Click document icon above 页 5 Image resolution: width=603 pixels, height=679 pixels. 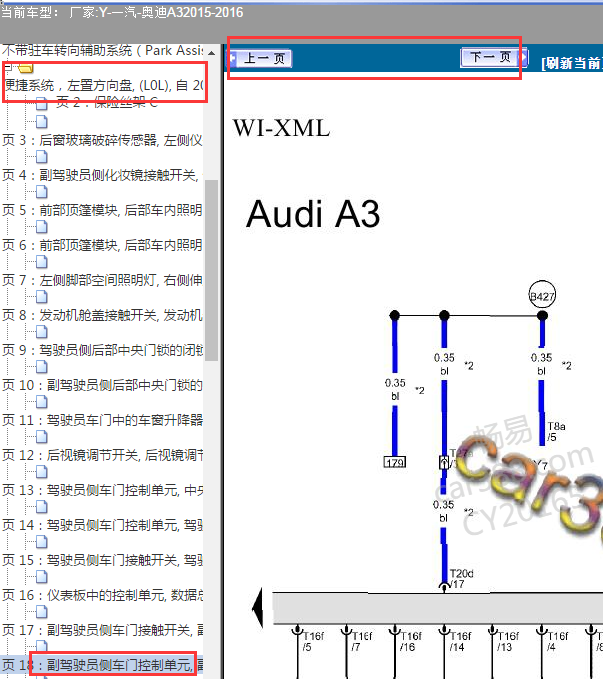[42, 192]
